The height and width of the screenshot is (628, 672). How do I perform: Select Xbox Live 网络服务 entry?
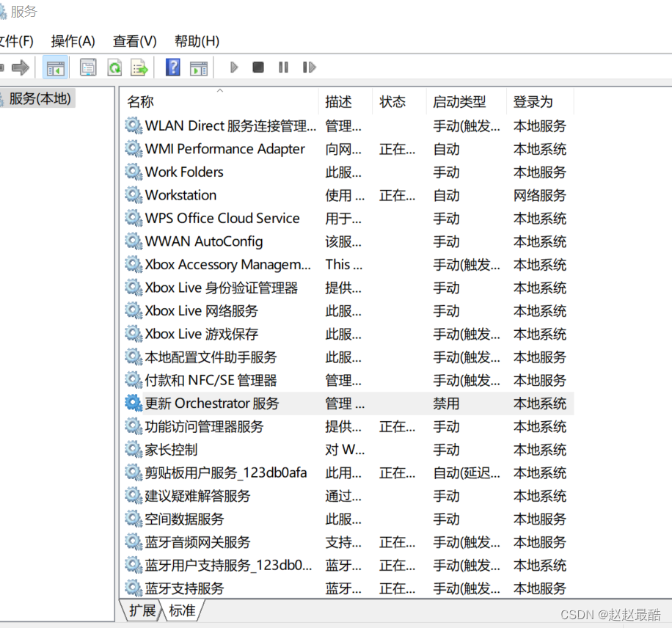[202, 311]
